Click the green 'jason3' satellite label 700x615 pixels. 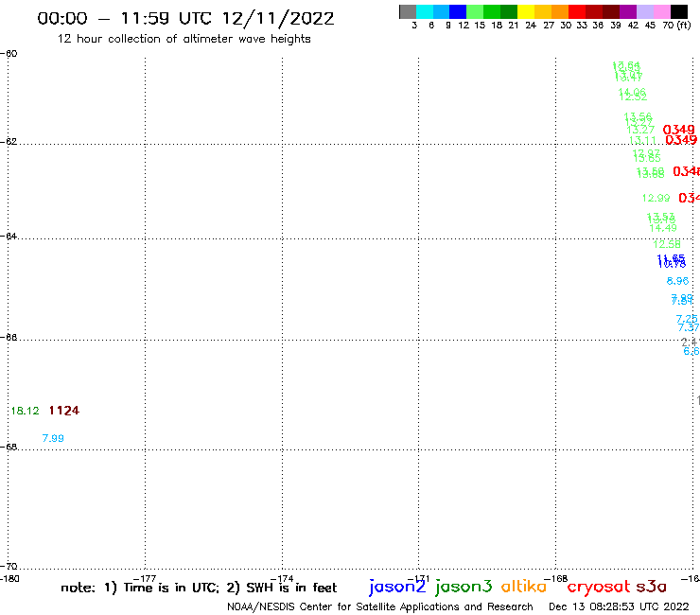(x=464, y=587)
